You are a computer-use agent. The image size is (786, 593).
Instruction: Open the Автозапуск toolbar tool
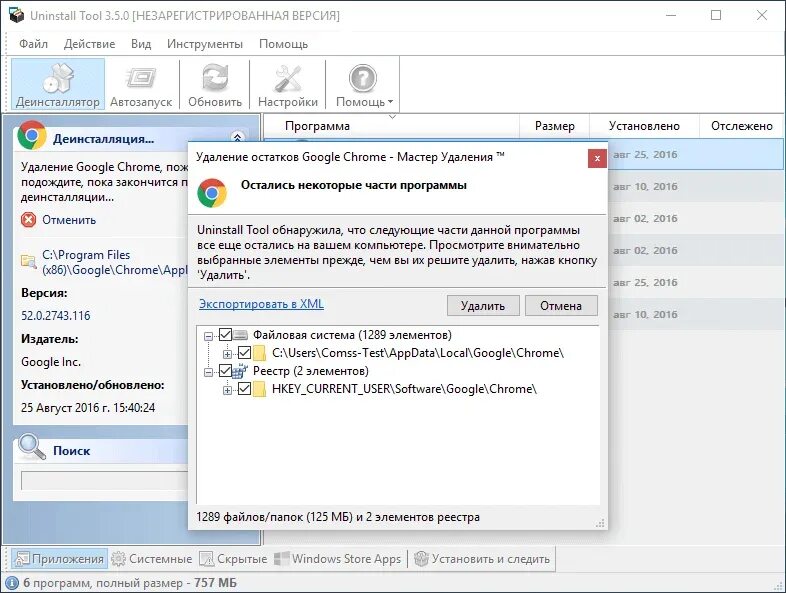[141, 84]
